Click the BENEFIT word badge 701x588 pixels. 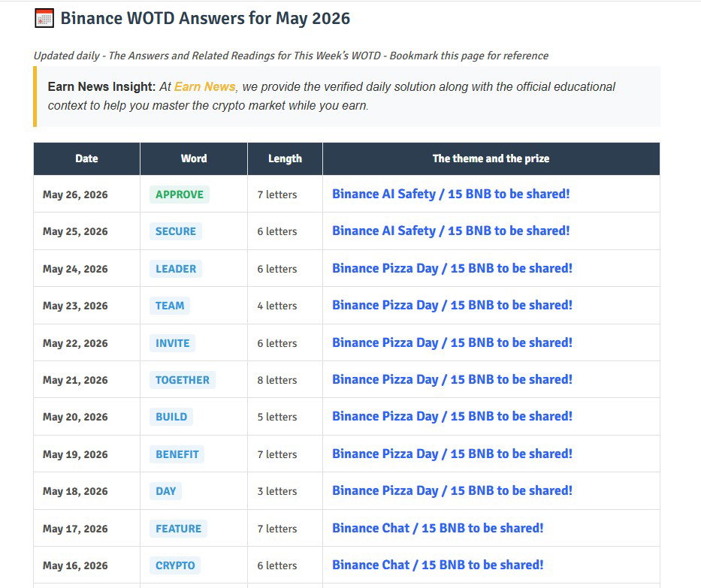[177, 454]
